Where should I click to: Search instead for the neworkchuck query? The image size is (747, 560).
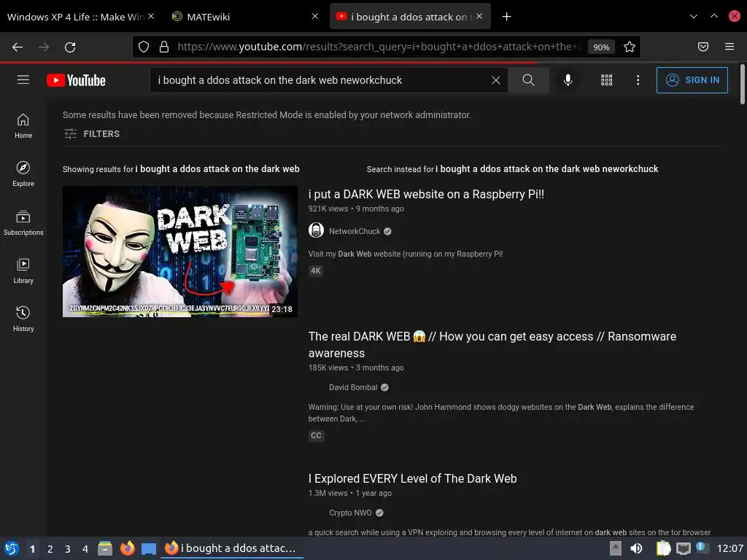click(546, 168)
